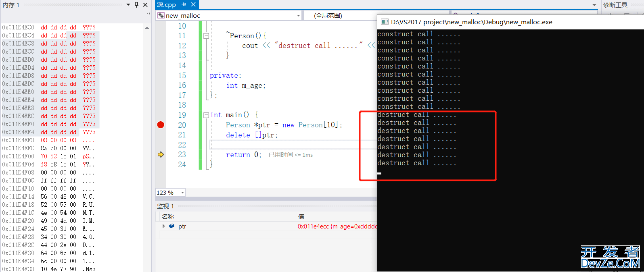Select the ptr name in watch list
644x272 pixels.
[182, 226]
